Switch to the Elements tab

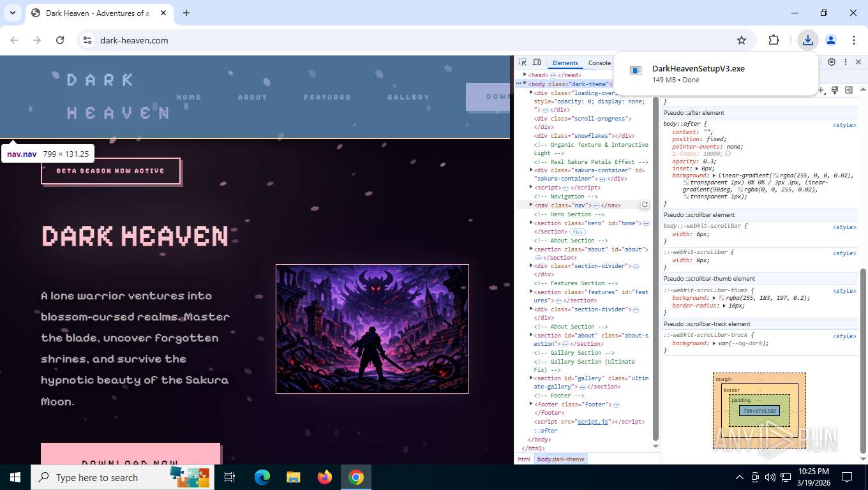(565, 63)
